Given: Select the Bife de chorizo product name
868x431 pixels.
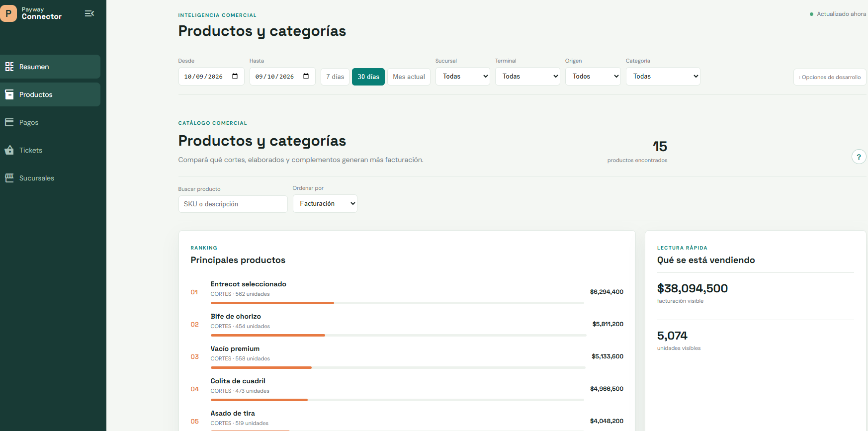Looking at the screenshot, I should point(236,316).
